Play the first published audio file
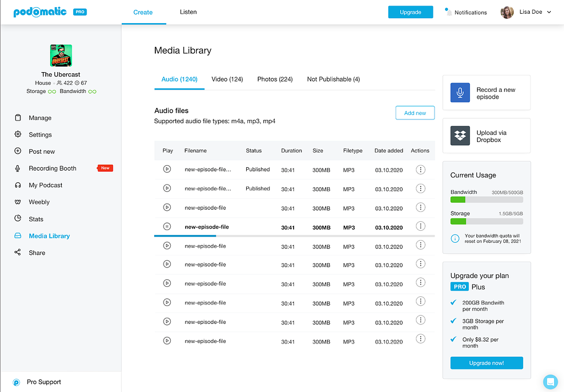 point(167,169)
